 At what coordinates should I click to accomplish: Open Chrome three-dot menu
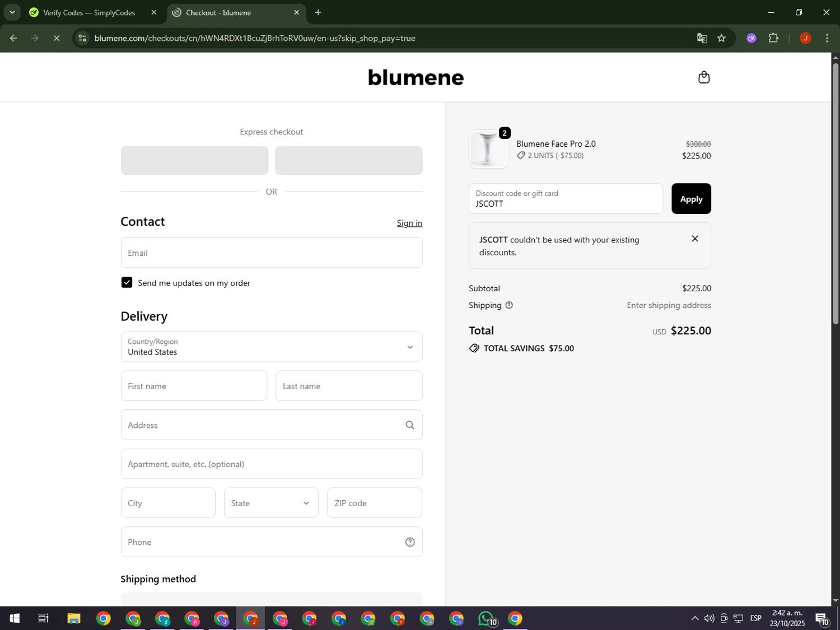point(827,38)
